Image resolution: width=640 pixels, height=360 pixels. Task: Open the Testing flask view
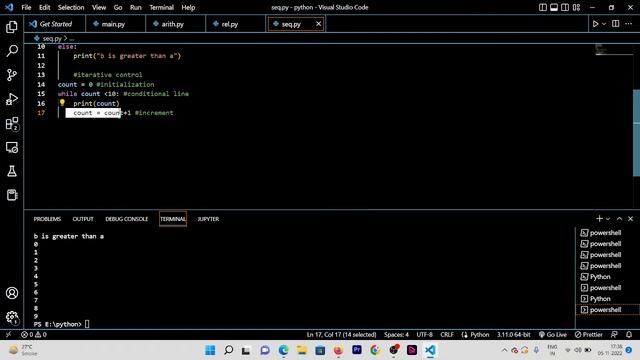[x=12, y=171]
